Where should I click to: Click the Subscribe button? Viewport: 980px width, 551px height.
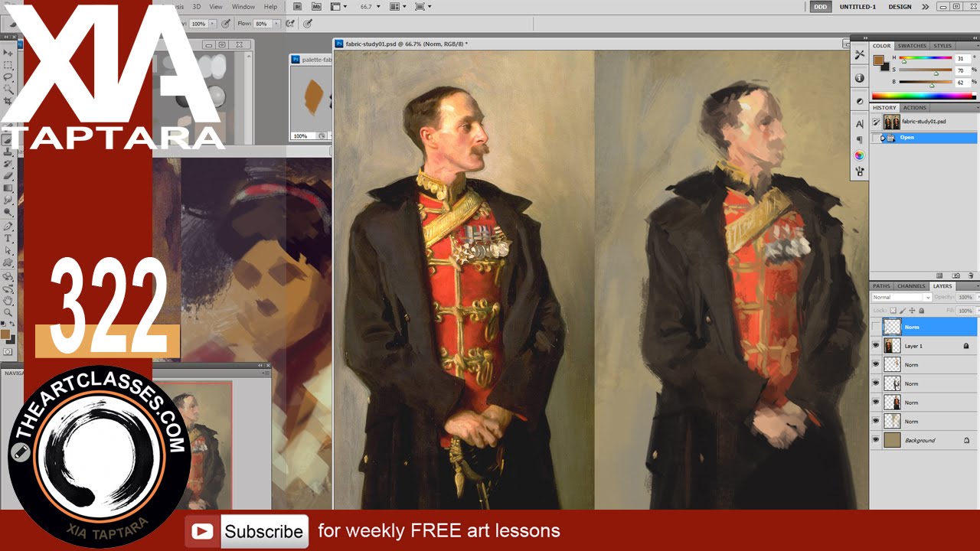[x=247, y=531]
